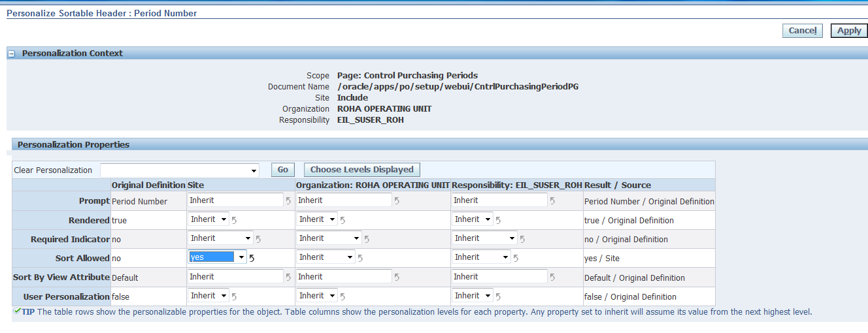The image size is (868, 333).
Task: Revert the Organization Prompt value icon
Action: [x=397, y=201]
